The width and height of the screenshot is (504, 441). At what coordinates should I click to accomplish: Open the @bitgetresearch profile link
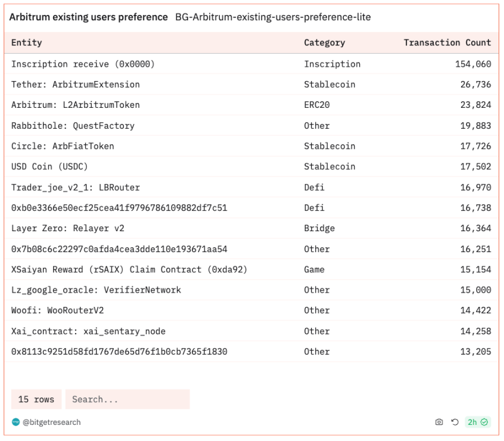coord(51,422)
